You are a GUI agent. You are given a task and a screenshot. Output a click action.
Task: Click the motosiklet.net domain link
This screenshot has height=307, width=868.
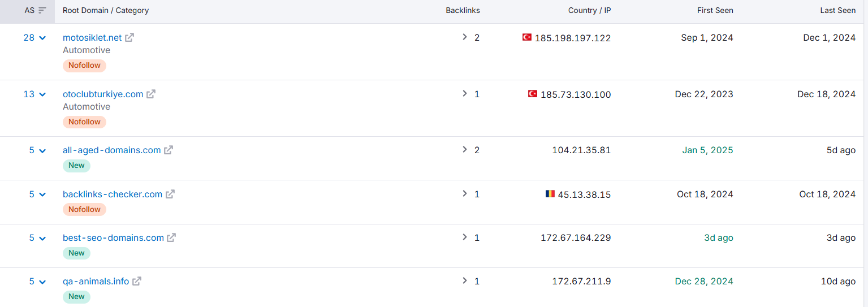tap(92, 37)
